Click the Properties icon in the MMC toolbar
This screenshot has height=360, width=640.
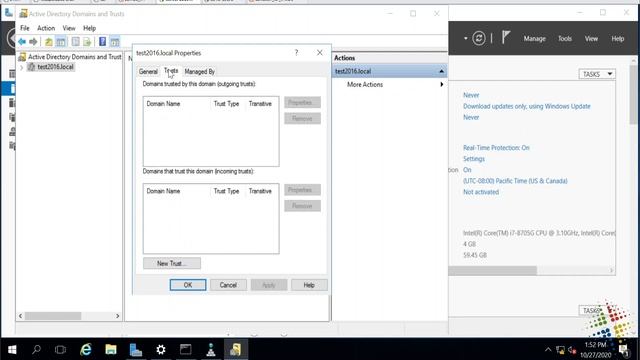click(x=76, y=42)
